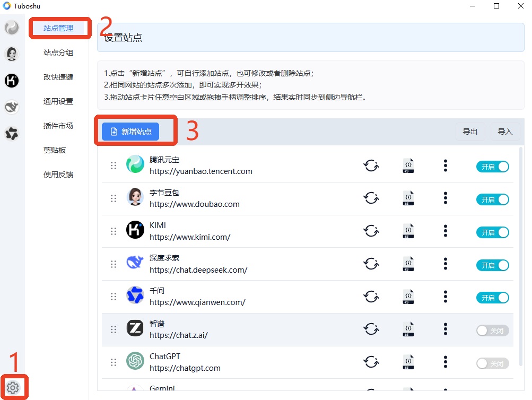Grab the drag handle of 字节豆包 row
This screenshot has height=400, width=532.
coord(114,198)
